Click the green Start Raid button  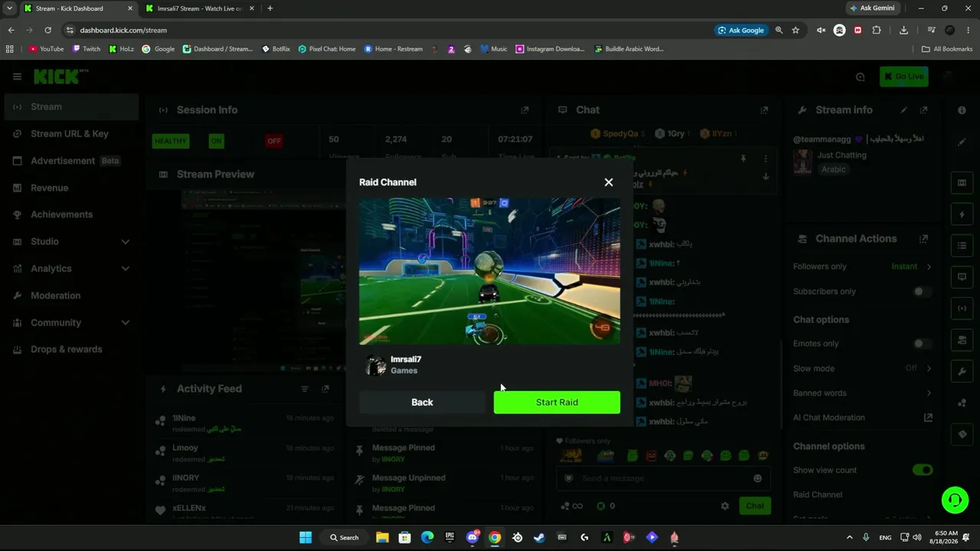tap(557, 403)
